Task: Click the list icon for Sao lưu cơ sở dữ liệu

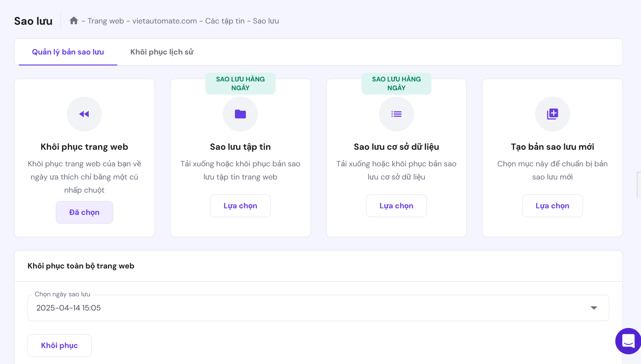Action: pos(397,114)
